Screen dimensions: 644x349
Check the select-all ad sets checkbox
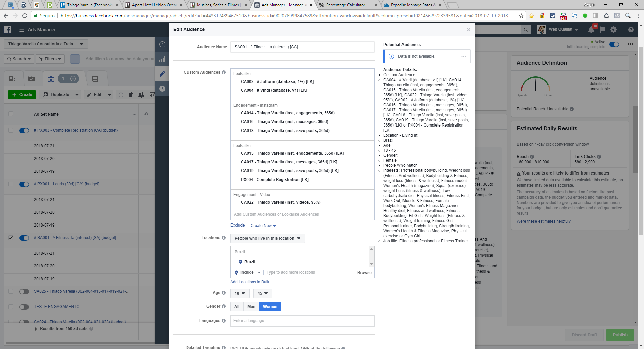click(x=11, y=114)
